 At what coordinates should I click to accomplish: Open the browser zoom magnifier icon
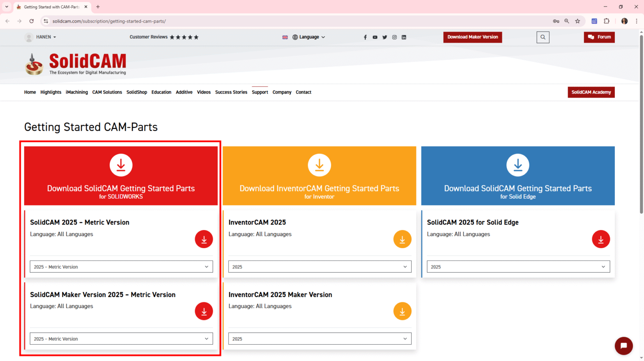point(567,21)
